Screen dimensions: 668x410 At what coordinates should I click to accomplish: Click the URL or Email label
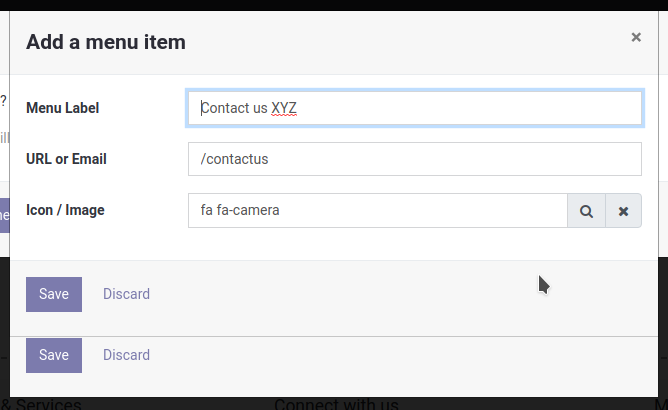click(66, 159)
